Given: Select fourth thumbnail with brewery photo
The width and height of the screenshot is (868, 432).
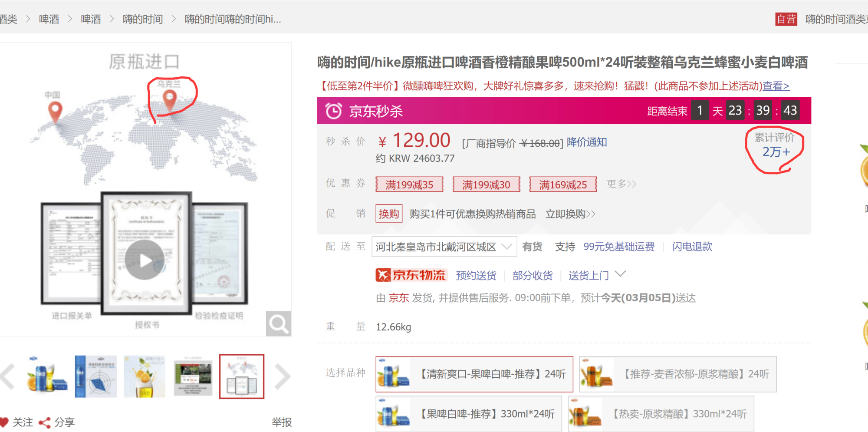Looking at the screenshot, I should 193,376.
